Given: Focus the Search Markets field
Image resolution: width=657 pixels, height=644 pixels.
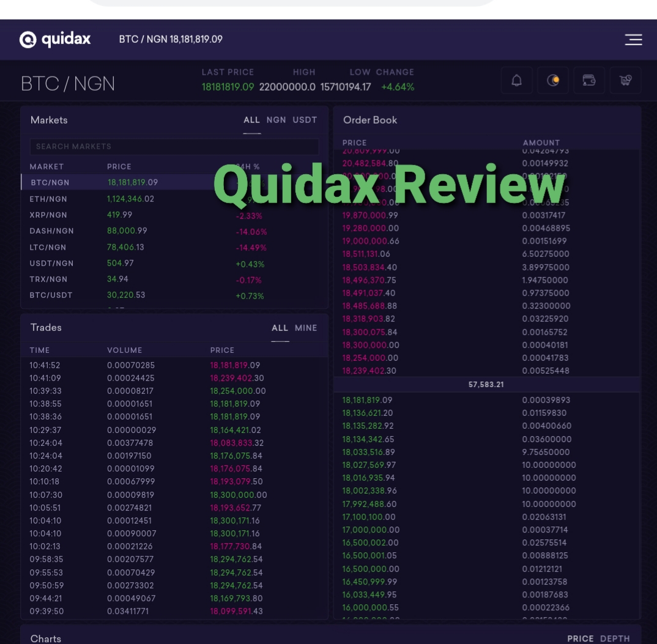Looking at the screenshot, I should [x=174, y=147].
